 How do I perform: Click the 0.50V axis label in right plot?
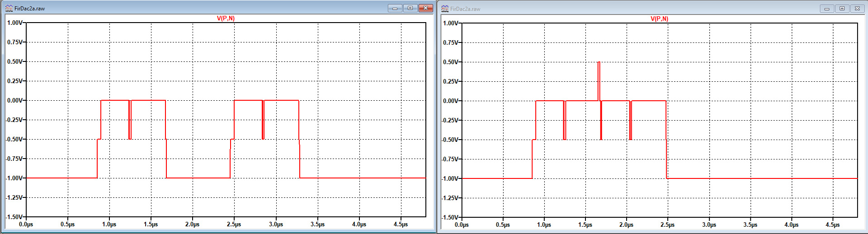coord(451,62)
